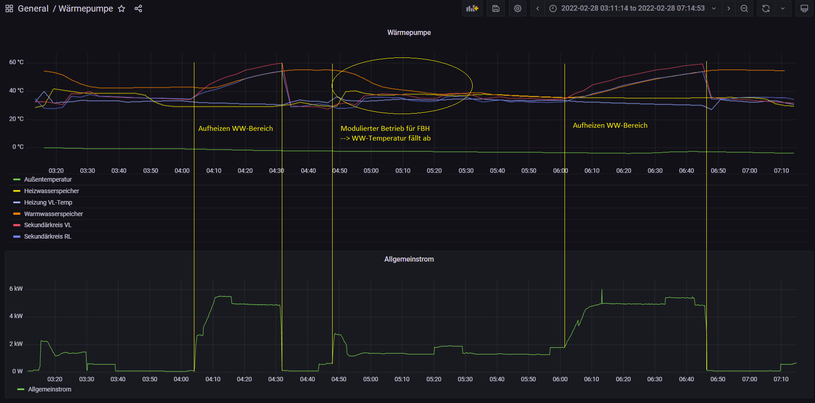This screenshot has height=403, width=815.
Task: Shift time range backward
Action: tap(537, 8)
